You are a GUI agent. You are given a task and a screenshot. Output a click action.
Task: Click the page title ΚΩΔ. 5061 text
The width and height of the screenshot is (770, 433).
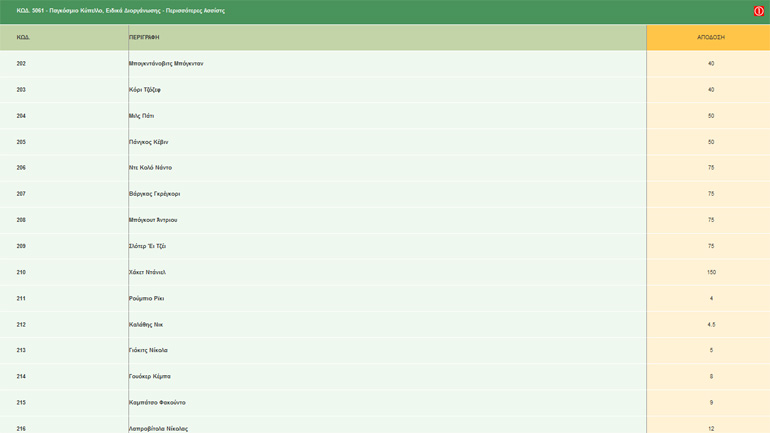(x=120, y=11)
